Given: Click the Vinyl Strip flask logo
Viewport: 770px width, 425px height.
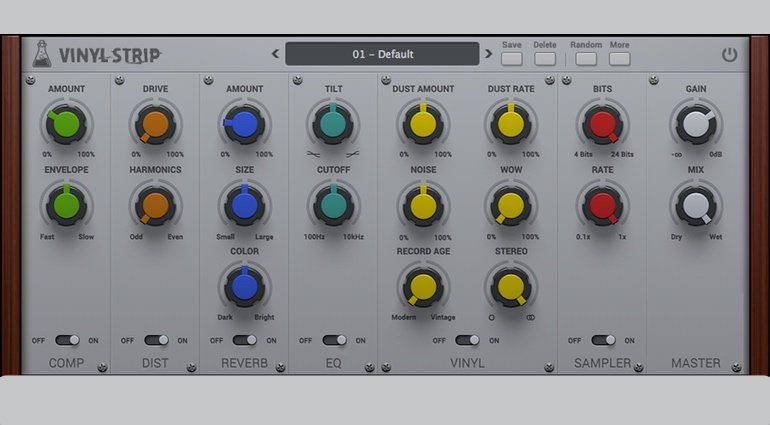Looking at the screenshot, I should pyautogui.click(x=41, y=54).
